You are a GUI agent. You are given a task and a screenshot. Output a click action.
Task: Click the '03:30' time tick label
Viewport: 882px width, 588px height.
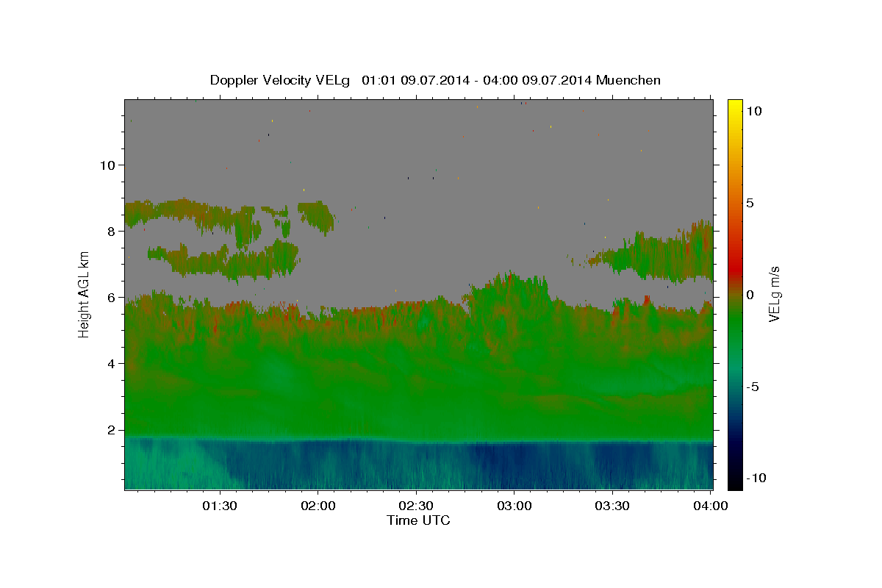(612, 506)
